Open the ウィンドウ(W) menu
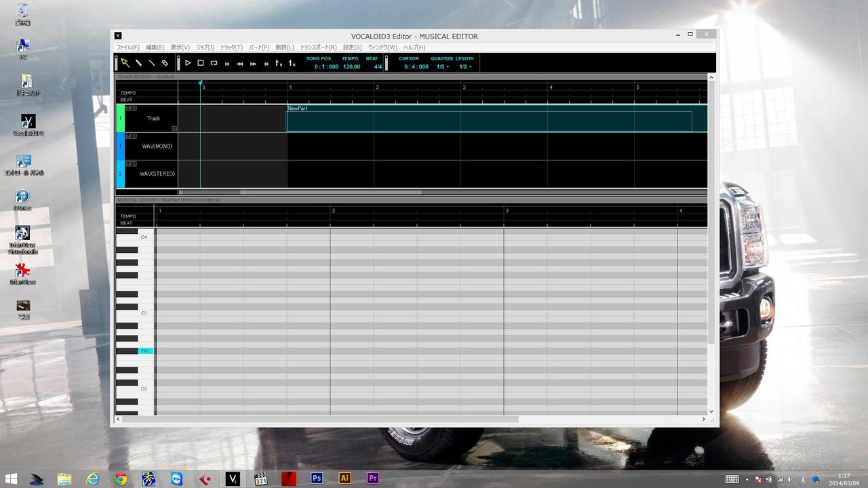Image resolution: width=868 pixels, height=488 pixels. coord(382,47)
